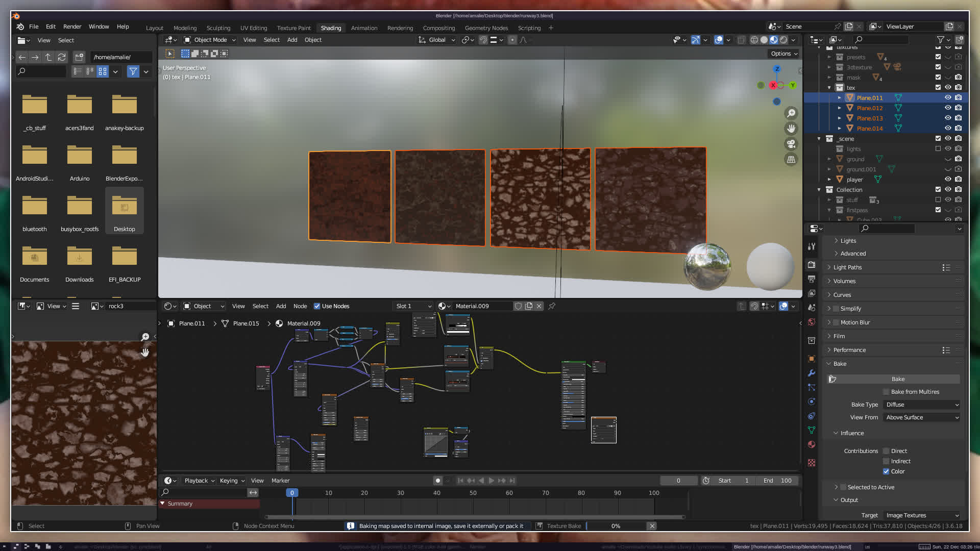Expand the Light Paths panel
980x551 pixels.
847,267
